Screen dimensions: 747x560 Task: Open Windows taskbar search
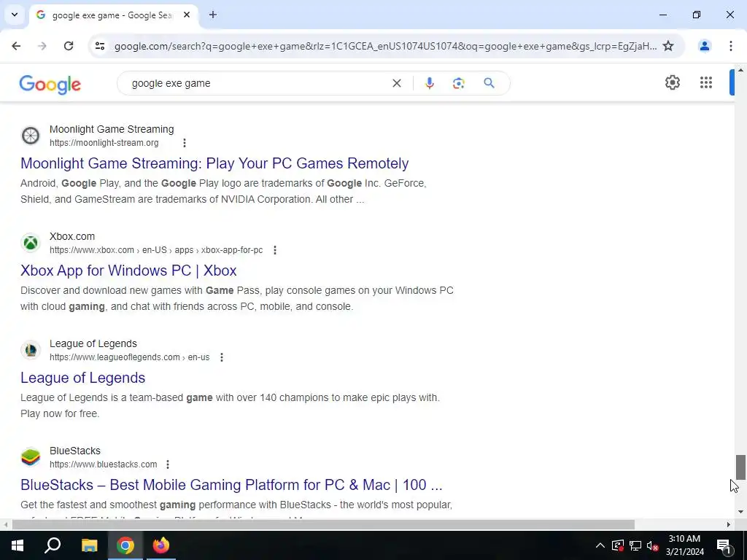(53, 545)
